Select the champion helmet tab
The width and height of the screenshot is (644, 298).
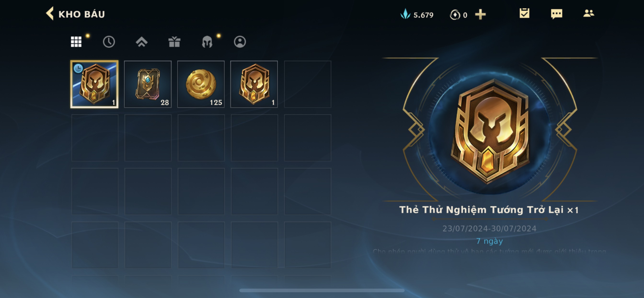(x=207, y=42)
